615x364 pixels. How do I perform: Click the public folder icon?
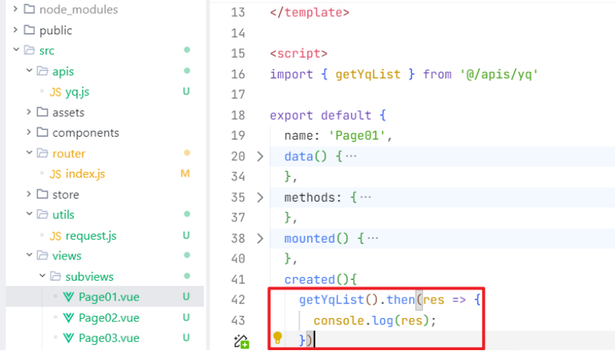click(29, 29)
